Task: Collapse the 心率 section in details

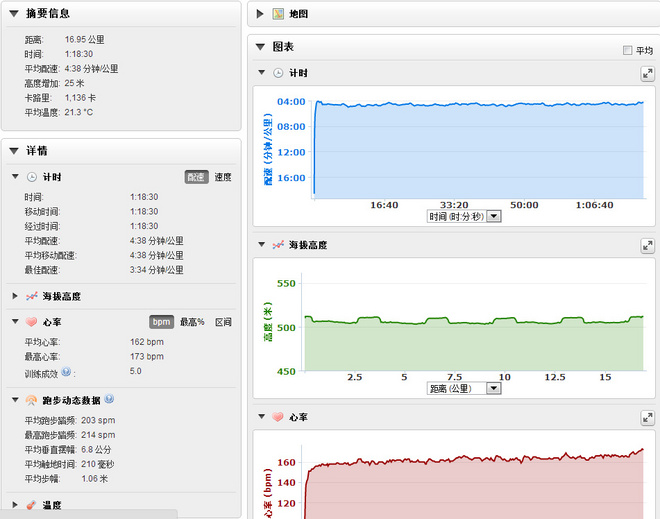Action: coord(15,322)
